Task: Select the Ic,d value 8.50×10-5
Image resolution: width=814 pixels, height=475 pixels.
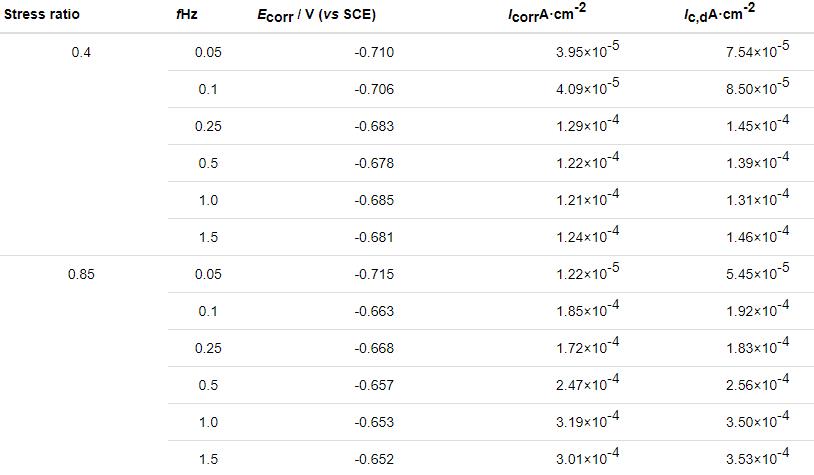Action: pyautogui.click(x=757, y=87)
